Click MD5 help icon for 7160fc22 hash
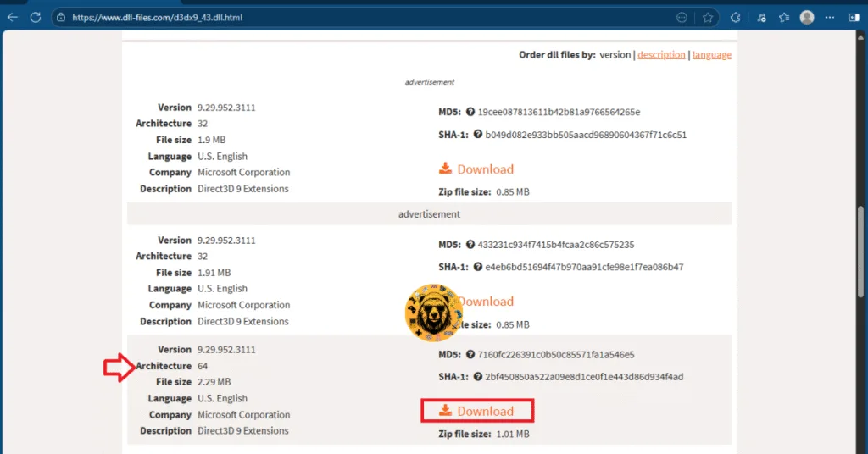The height and width of the screenshot is (454, 868). click(470, 354)
